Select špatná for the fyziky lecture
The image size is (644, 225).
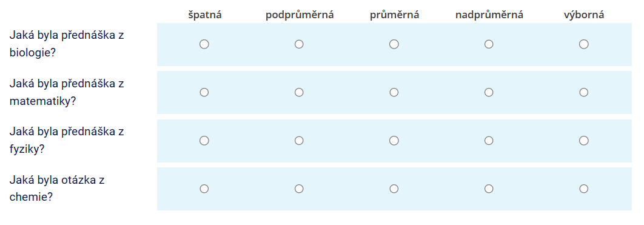coord(204,141)
